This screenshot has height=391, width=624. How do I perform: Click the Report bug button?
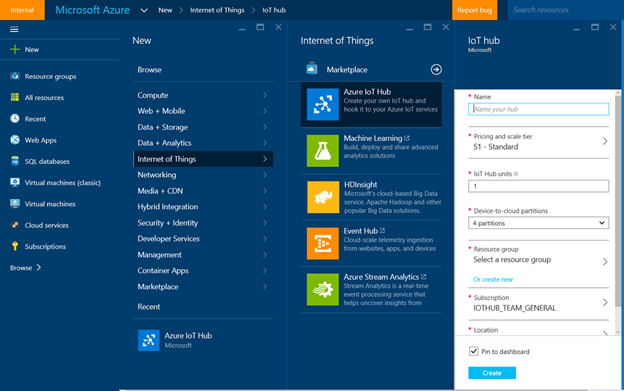coord(474,10)
